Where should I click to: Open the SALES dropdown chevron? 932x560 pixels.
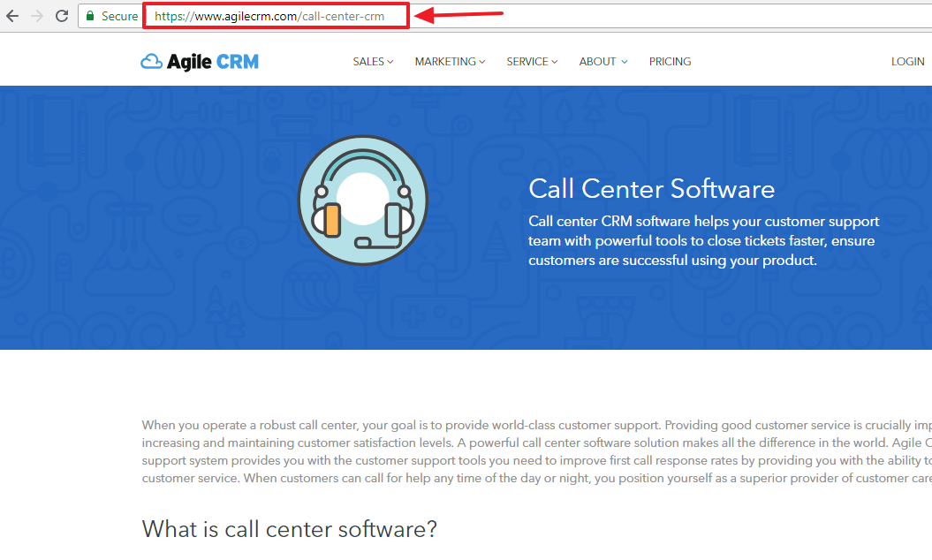[390, 61]
